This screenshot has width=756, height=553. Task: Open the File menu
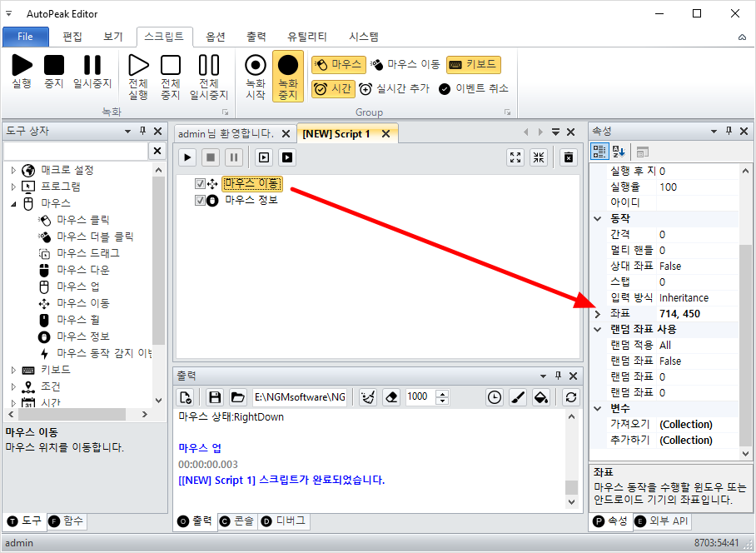click(26, 37)
